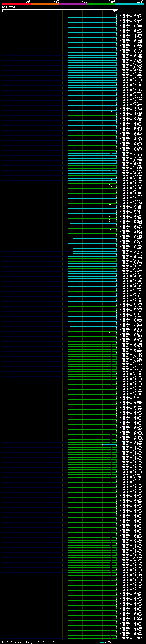
Task: Select the UniRef100_B4P9H8 label
Action: (x=131, y=352)
